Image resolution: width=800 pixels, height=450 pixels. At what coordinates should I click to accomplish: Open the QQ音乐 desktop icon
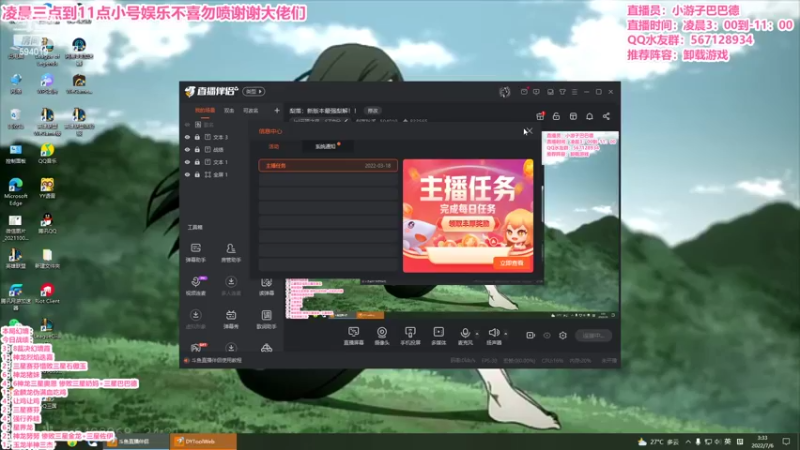click(47, 154)
